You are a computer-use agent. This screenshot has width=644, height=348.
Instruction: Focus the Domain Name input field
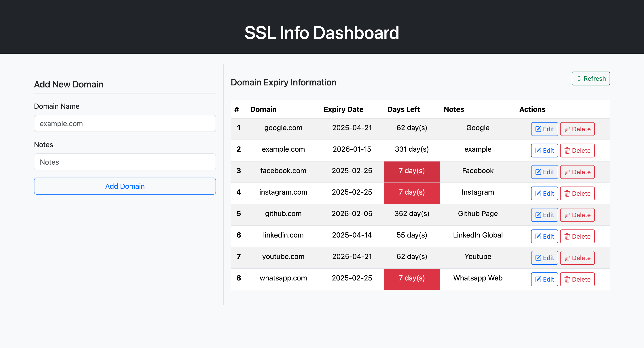click(125, 123)
